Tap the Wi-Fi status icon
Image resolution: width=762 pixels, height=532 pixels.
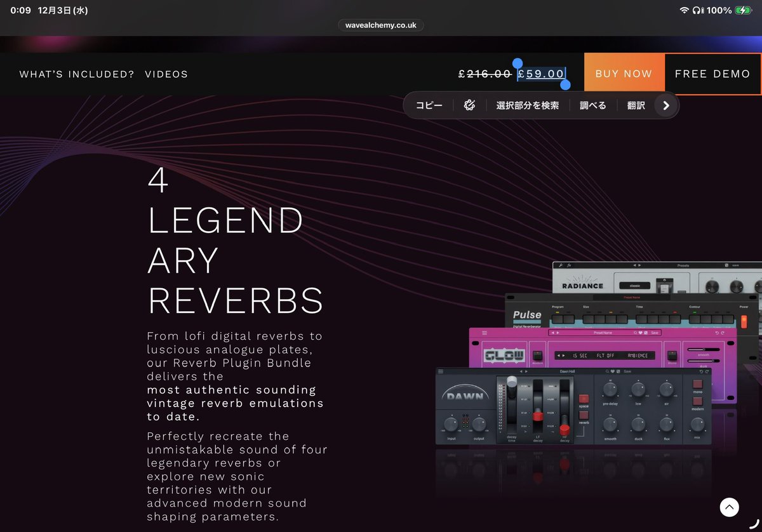(684, 10)
